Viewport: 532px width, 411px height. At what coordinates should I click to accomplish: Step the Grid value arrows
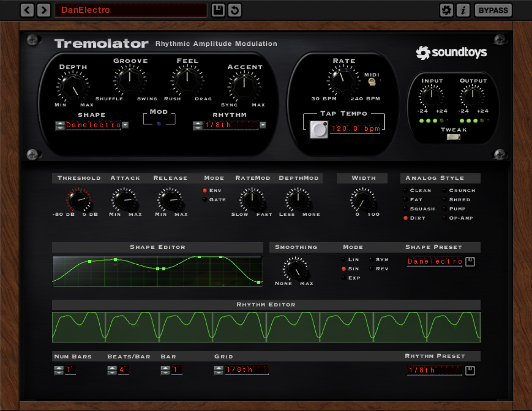218,370
